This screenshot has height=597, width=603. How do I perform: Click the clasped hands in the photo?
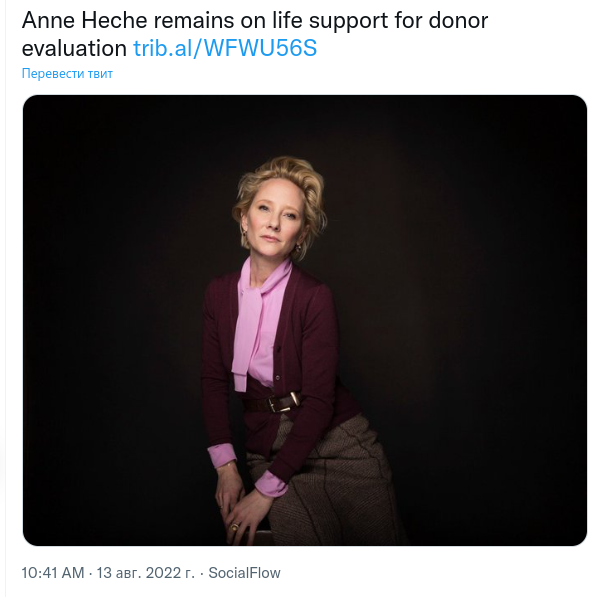coord(240,508)
